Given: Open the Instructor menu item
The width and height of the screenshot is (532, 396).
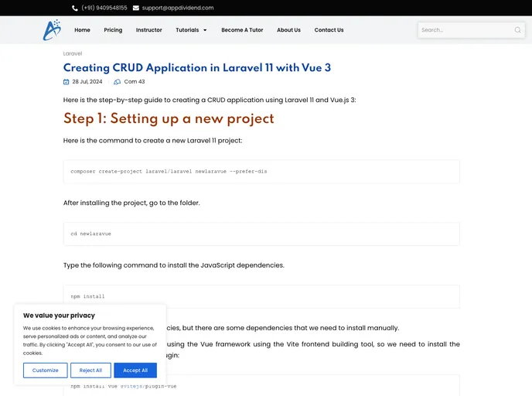Looking at the screenshot, I should [149, 30].
